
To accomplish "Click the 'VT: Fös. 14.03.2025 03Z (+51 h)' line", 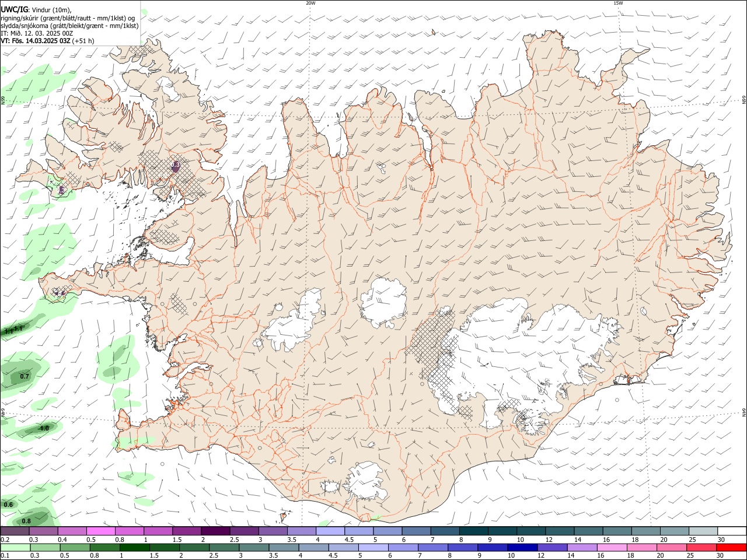I will (x=47, y=41).
